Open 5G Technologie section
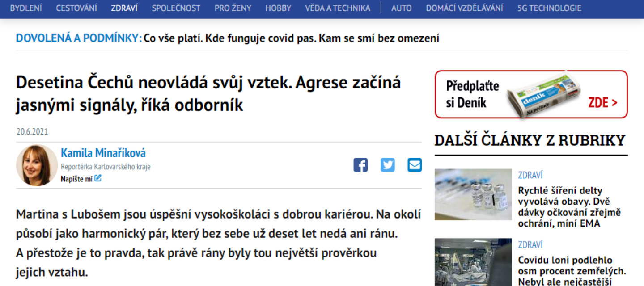Image resolution: width=644 pixels, height=286 pixels. pyautogui.click(x=549, y=8)
